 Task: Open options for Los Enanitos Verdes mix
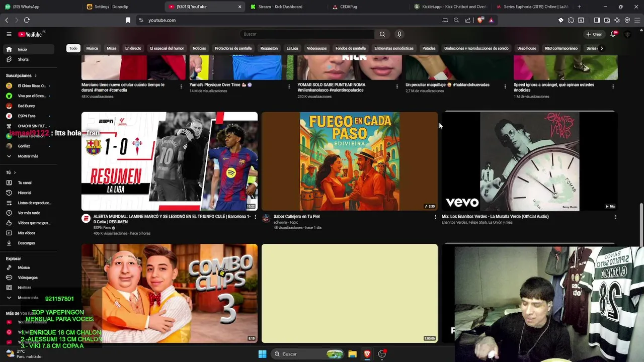(x=615, y=217)
